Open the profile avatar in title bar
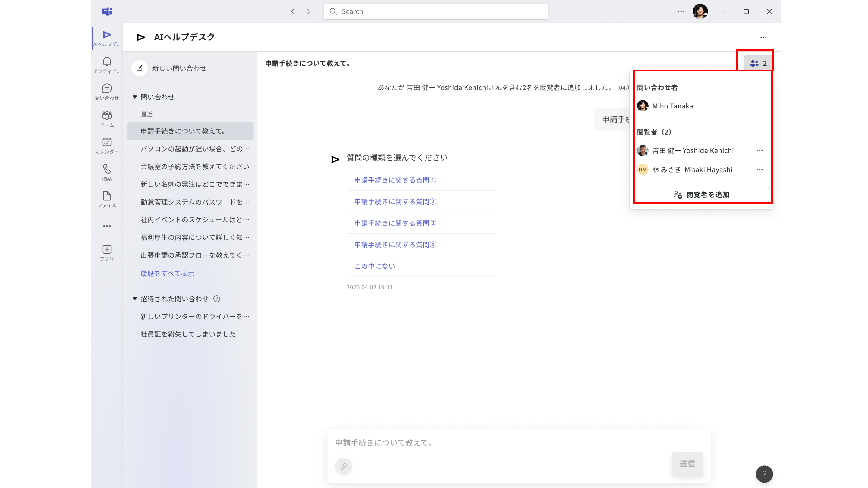 click(700, 11)
